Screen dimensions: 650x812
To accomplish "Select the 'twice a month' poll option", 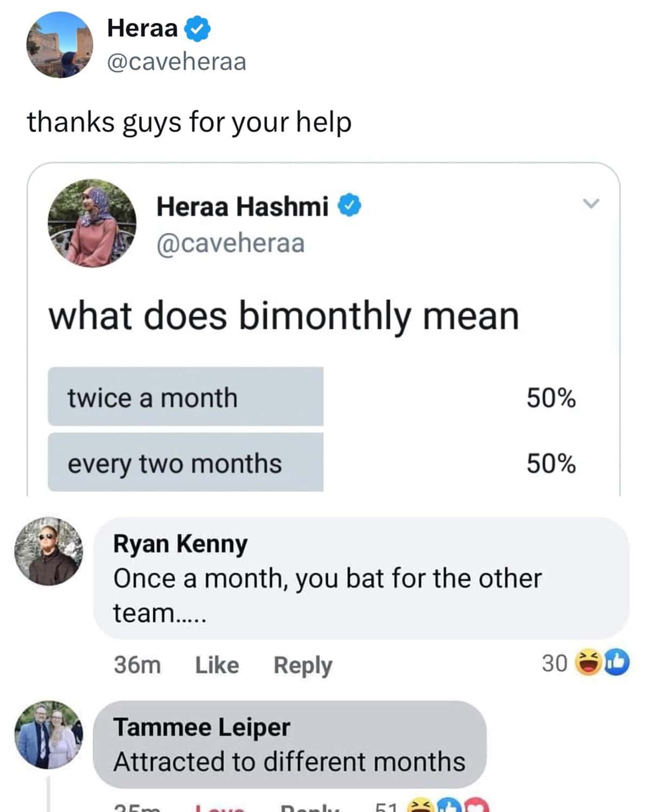I will tap(185, 397).
